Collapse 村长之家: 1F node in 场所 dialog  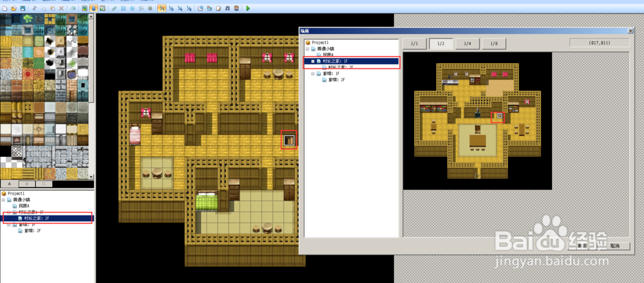[x=313, y=61]
